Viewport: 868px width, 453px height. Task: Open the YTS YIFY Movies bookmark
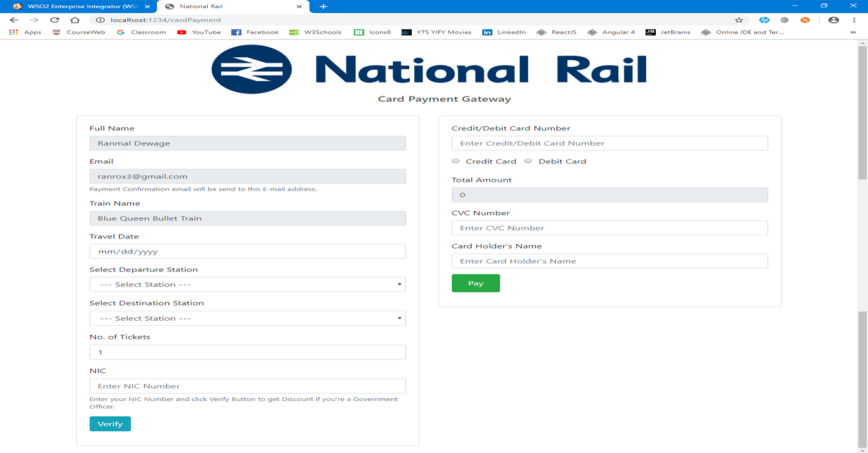(x=437, y=32)
